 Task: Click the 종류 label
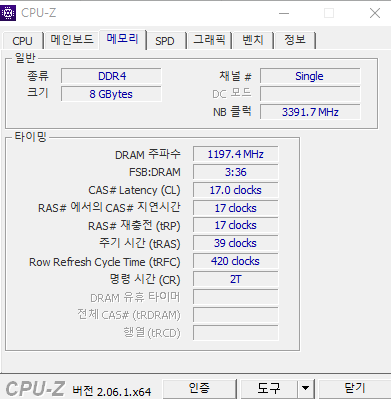point(38,76)
